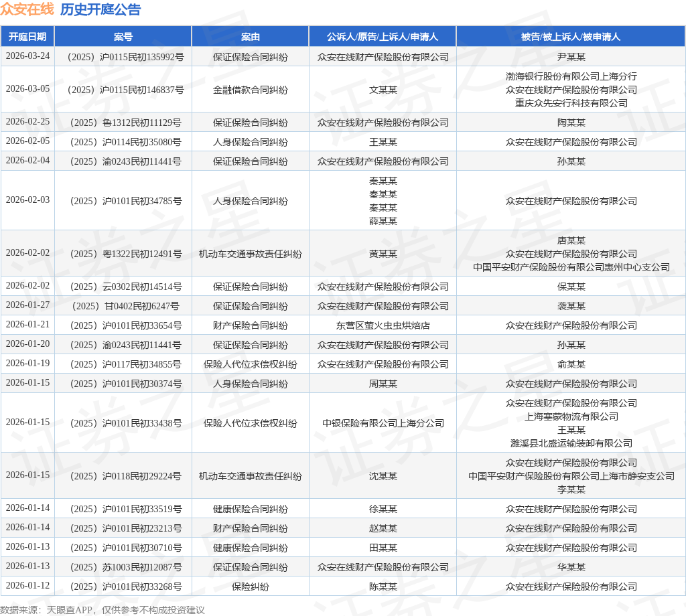Click the 历史开庭公告 heading

(x=100, y=9)
